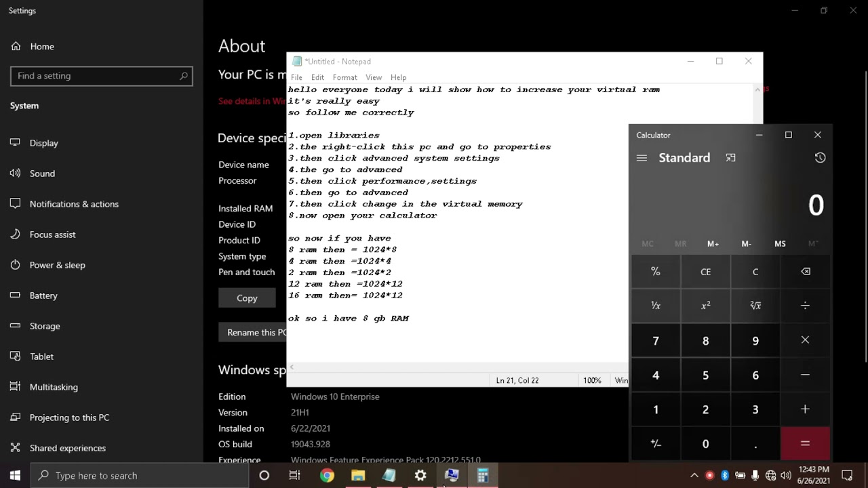This screenshot has height=488, width=868.
Task: Click the percent key in Calculator
Action: pyautogui.click(x=656, y=272)
